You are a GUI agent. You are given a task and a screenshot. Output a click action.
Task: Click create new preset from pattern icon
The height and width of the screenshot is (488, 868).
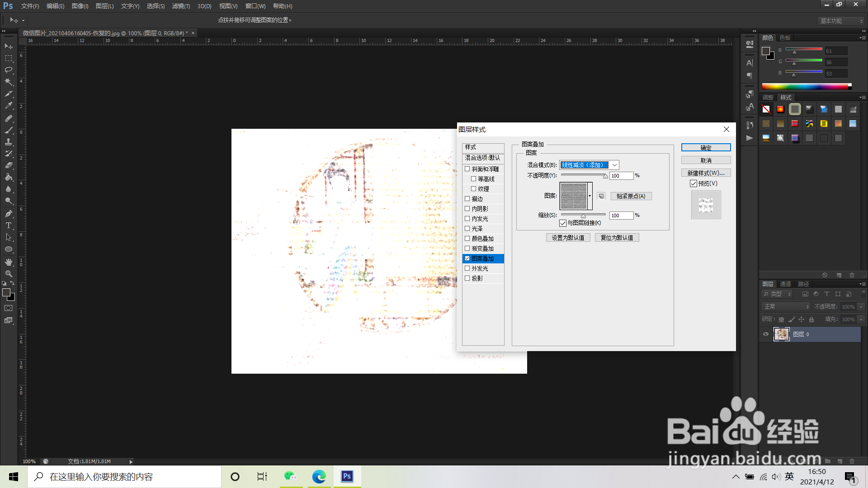601,196
